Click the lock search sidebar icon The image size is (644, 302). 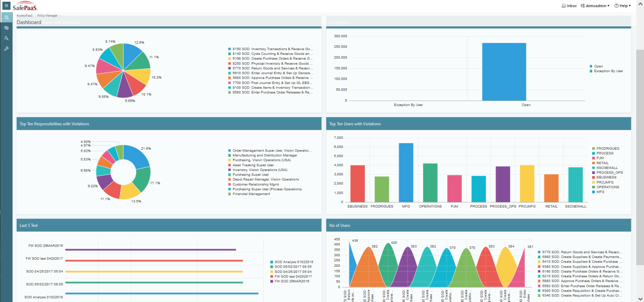pos(6,17)
